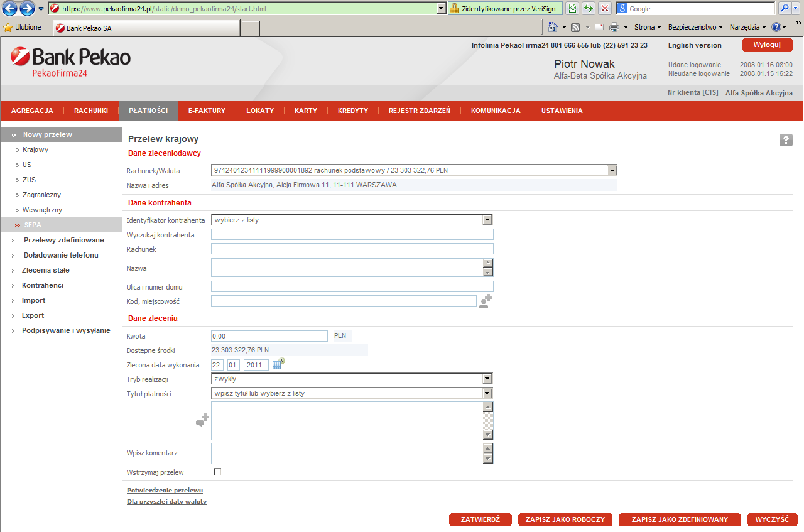Select Krajowy transfer in sidebar
Image resolution: width=804 pixels, height=532 pixels.
[x=35, y=149]
